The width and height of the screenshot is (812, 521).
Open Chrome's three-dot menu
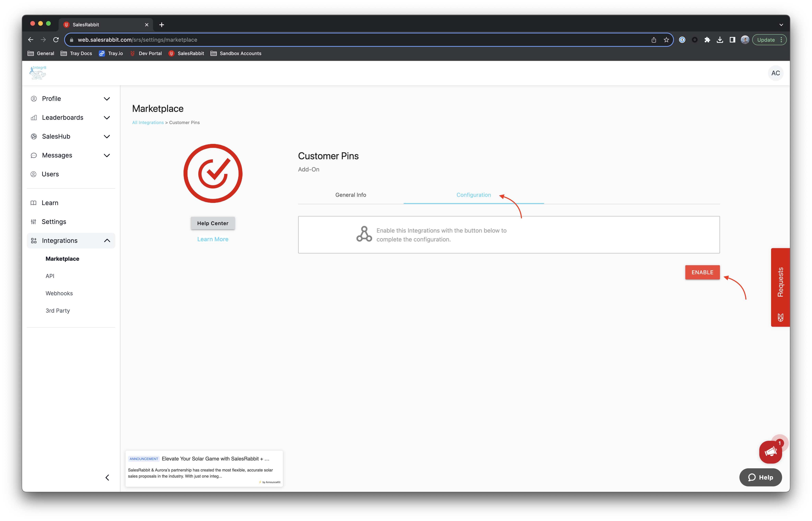pos(781,40)
